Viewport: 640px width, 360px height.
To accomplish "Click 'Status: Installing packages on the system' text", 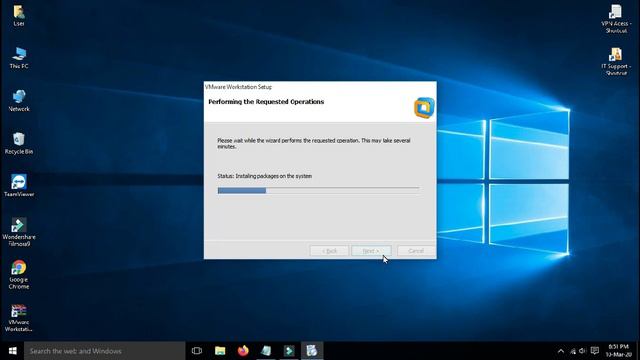I will pos(264,176).
